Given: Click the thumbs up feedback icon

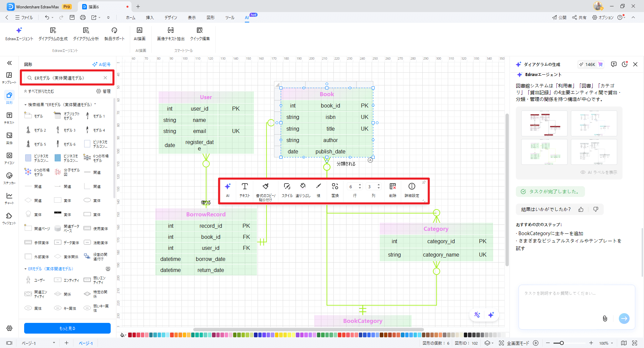Looking at the screenshot, I should click(x=581, y=209).
